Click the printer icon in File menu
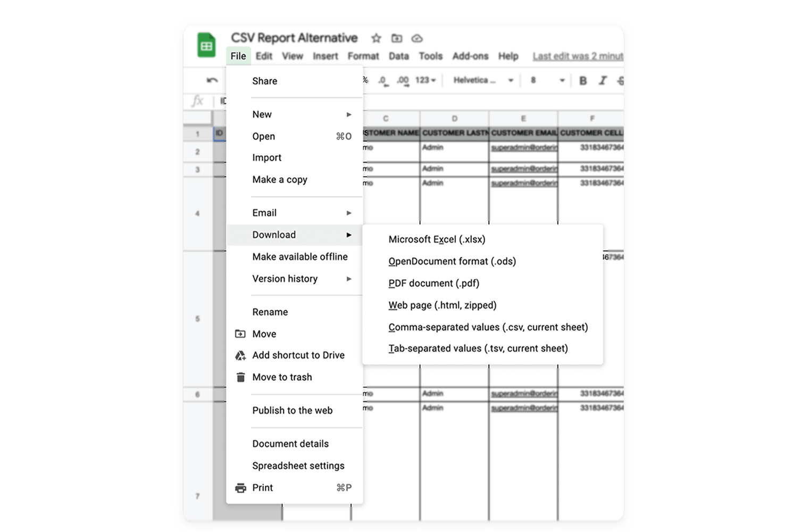The height and width of the screenshot is (532, 809). (240, 488)
